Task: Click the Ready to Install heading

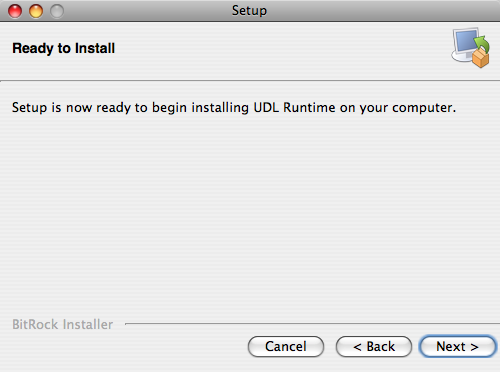Action: click(x=64, y=48)
